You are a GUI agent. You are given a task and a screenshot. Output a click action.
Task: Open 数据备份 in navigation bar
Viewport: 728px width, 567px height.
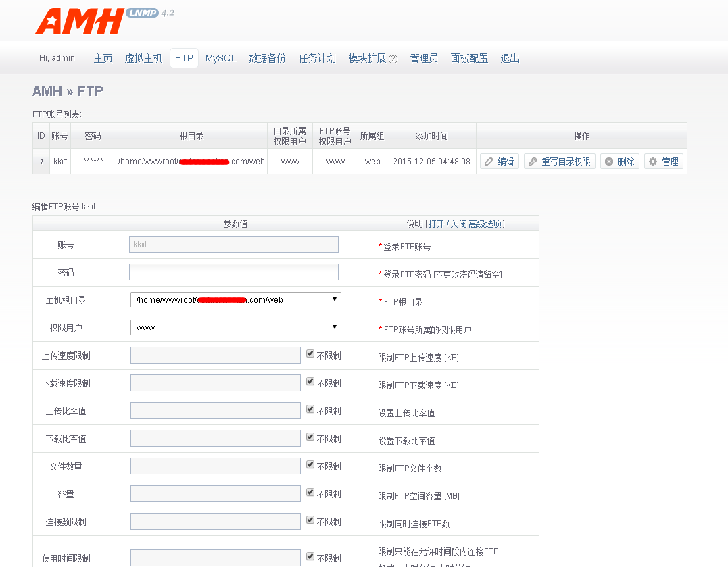(x=267, y=59)
